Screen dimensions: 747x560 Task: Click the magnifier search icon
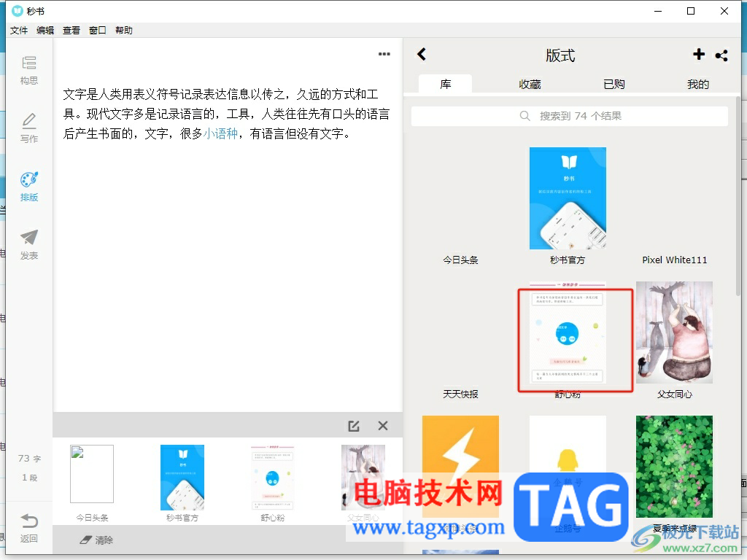tap(525, 116)
